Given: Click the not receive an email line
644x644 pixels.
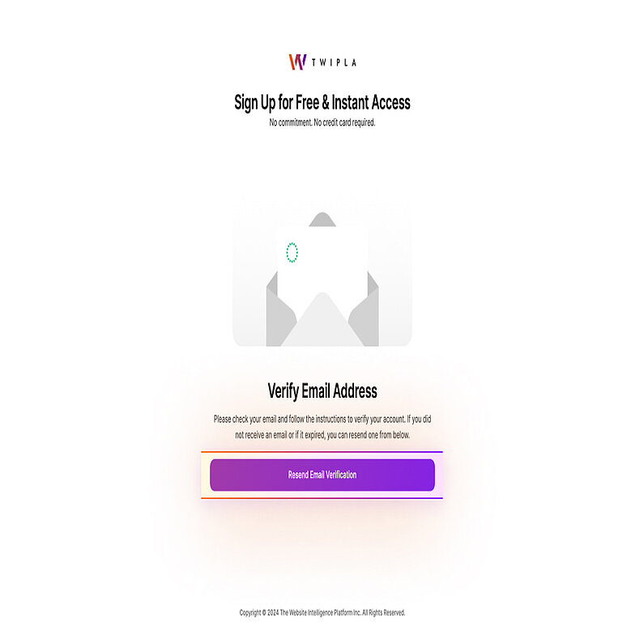Looking at the screenshot, I should (322, 435).
